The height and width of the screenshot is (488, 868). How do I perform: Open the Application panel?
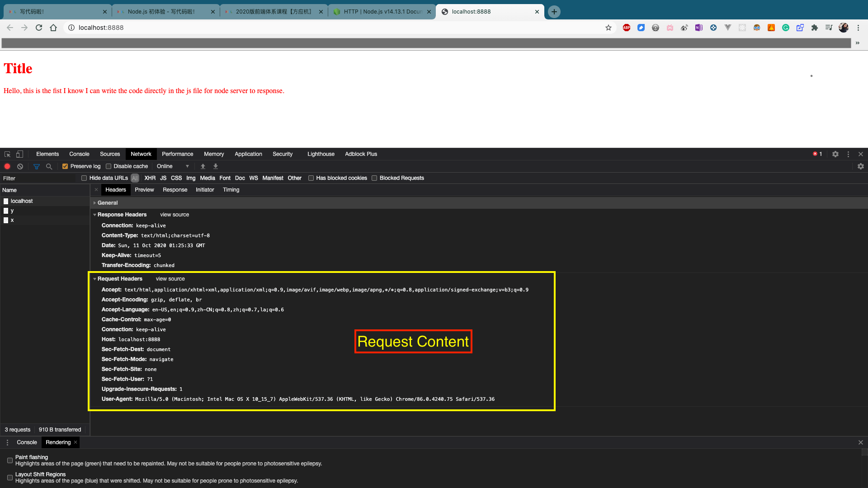point(248,154)
